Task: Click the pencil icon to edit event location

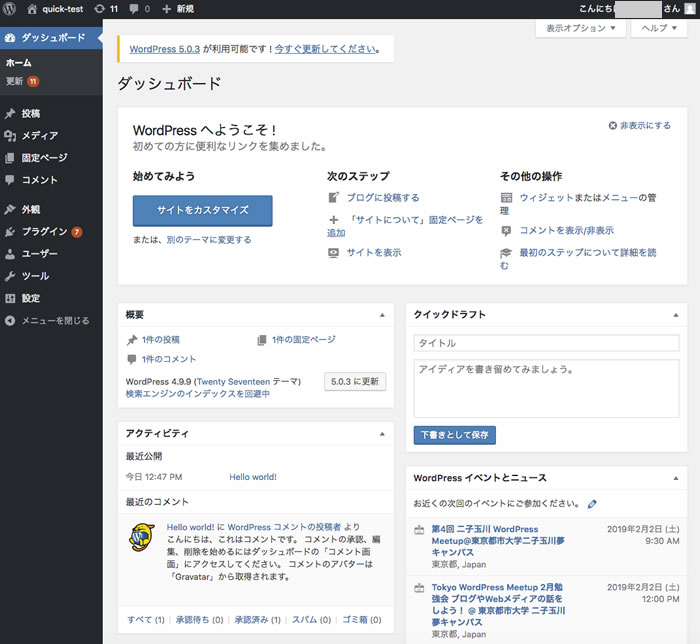Action: [x=593, y=504]
